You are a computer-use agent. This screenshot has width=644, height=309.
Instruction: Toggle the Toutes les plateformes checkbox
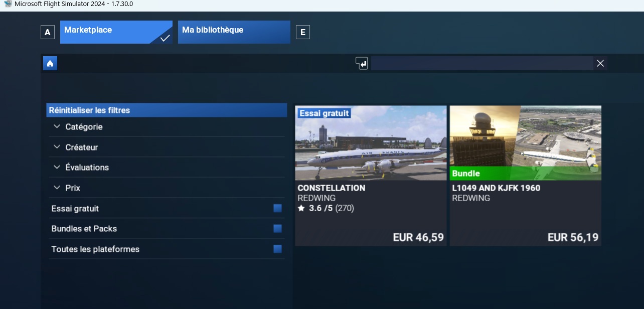pyautogui.click(x=277, y=249)
